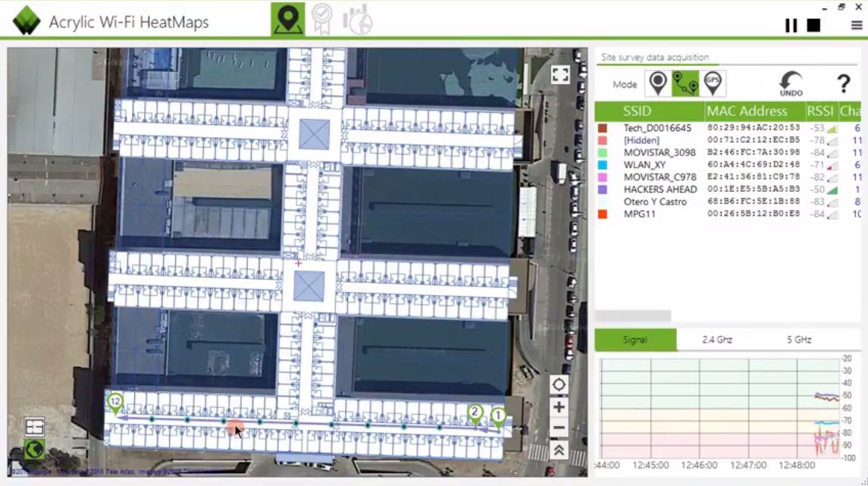
Task: Select the [Hidden] network row
Action: pyautogui.click(x=728, y=140)
